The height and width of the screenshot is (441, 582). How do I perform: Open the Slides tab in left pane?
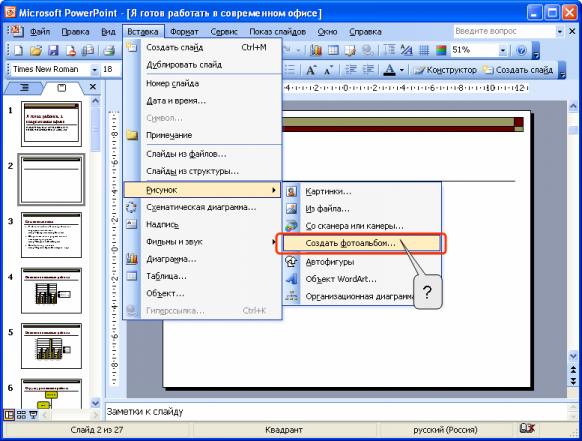[62, 88]
